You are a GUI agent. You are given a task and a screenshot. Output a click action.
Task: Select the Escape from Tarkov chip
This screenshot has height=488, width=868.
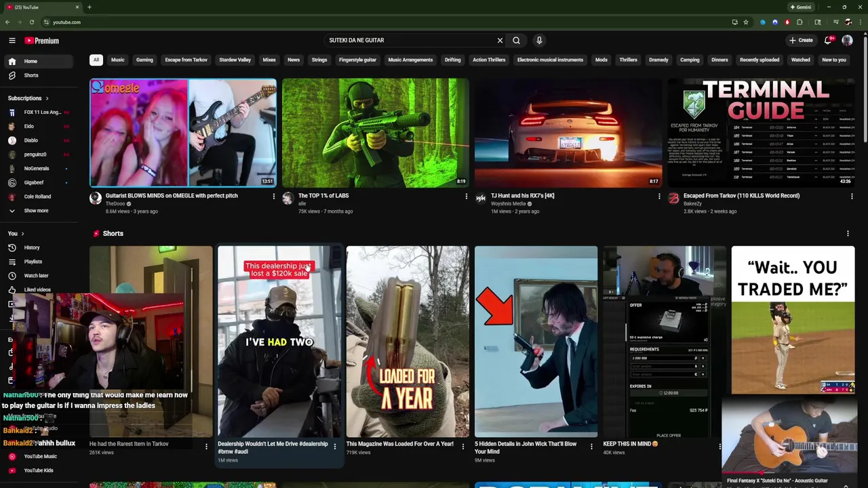[x=186, y=60]
